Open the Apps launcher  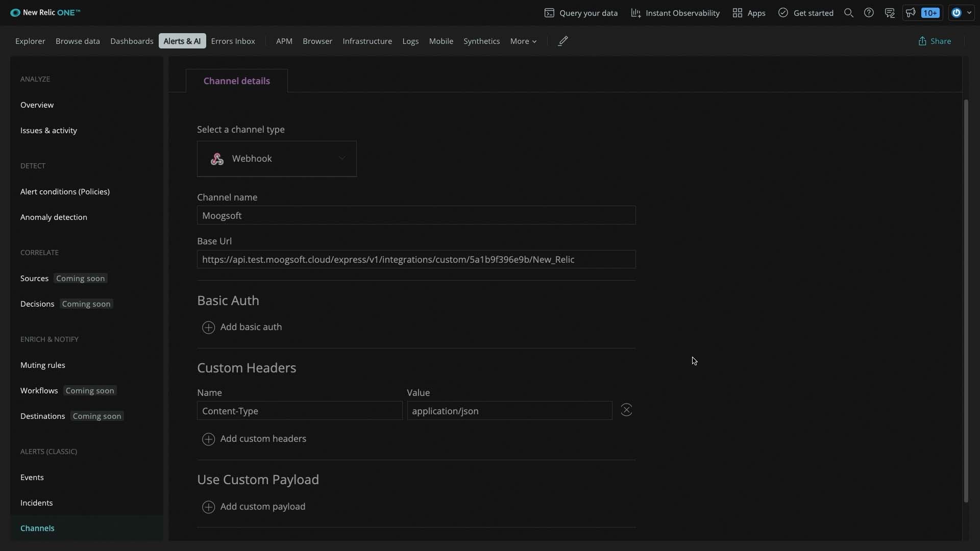click(x=749, y=13)
